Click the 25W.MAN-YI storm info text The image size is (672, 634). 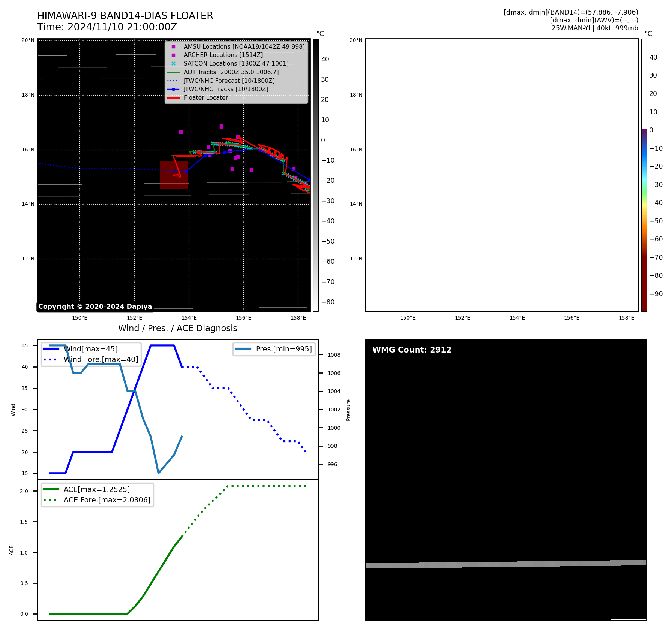point(594,28)
